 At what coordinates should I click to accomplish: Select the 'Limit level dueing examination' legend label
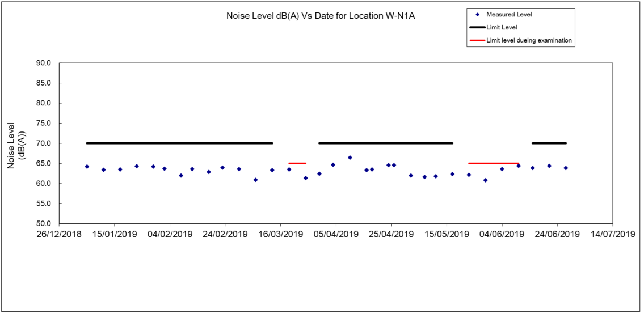click(529, 40)
